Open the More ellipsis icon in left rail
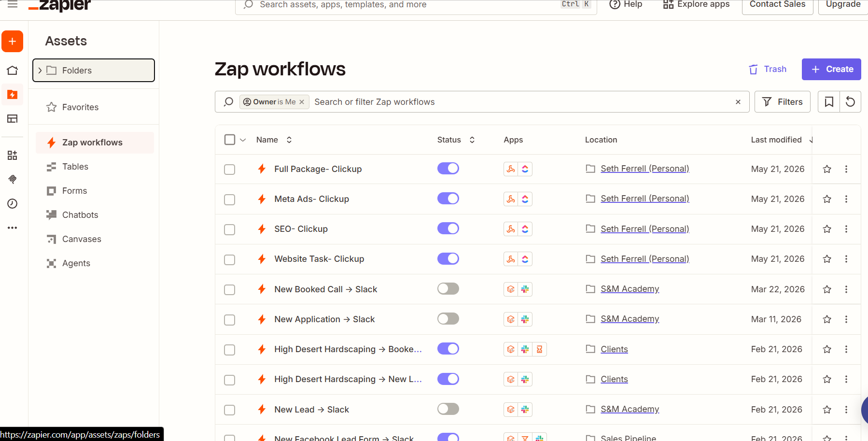This screenshot has height=441, width=868. [13, 228]
